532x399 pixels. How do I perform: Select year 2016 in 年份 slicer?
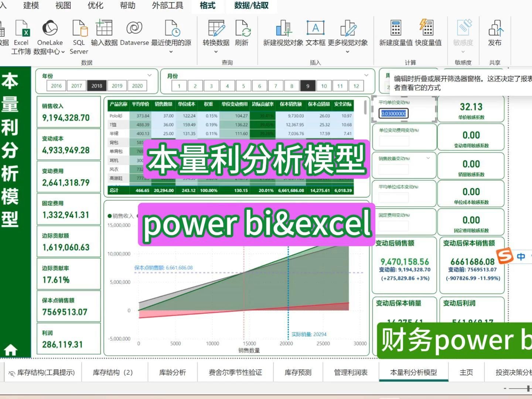(x=57, y=86)
